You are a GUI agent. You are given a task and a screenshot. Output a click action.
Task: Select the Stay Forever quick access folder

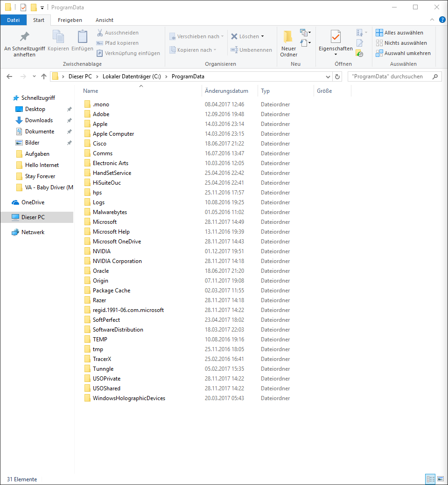click(x=40, y=176)
